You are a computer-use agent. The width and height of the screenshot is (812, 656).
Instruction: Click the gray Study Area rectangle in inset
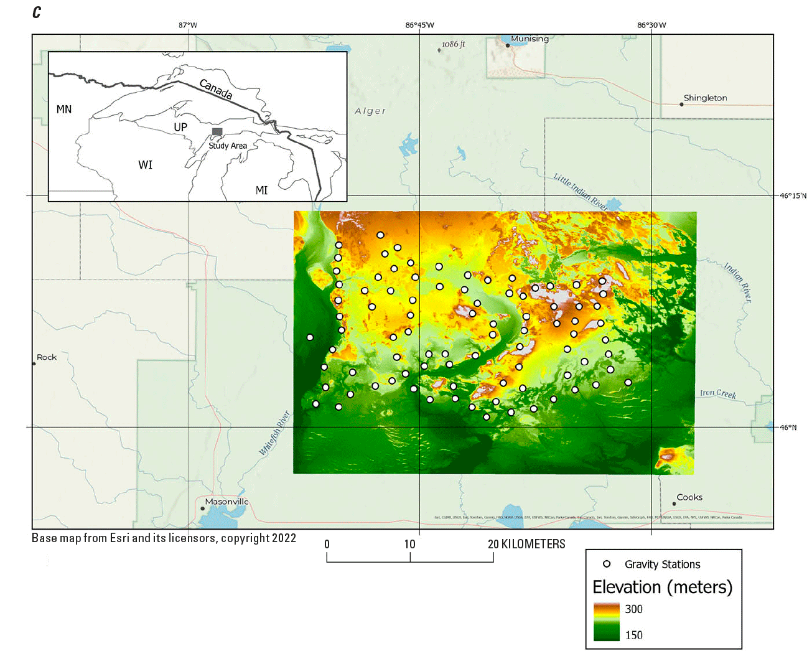click(217, 131)
